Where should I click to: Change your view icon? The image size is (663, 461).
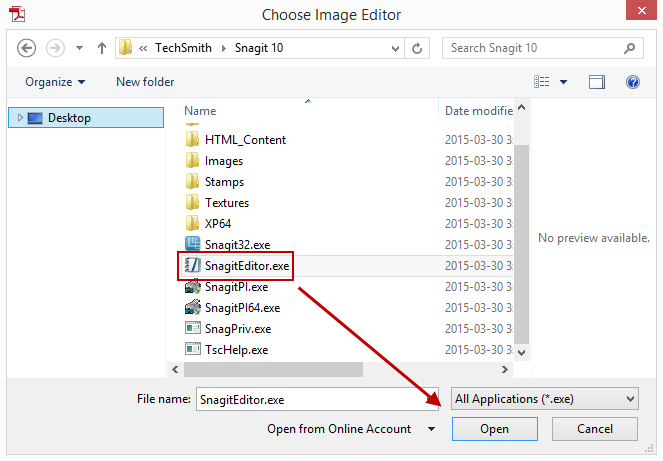[x=542, y=82]
